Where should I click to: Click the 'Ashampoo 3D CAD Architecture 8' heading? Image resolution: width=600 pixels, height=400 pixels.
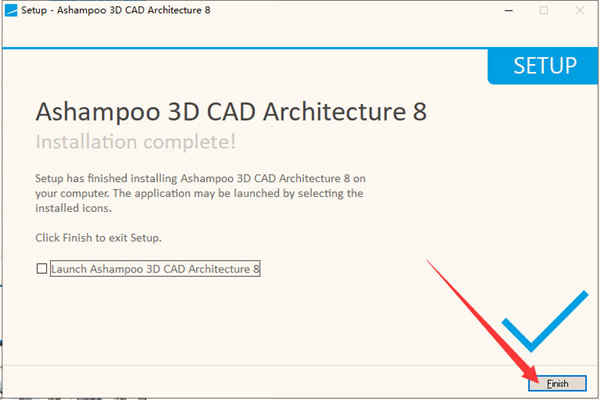point(231,110)
